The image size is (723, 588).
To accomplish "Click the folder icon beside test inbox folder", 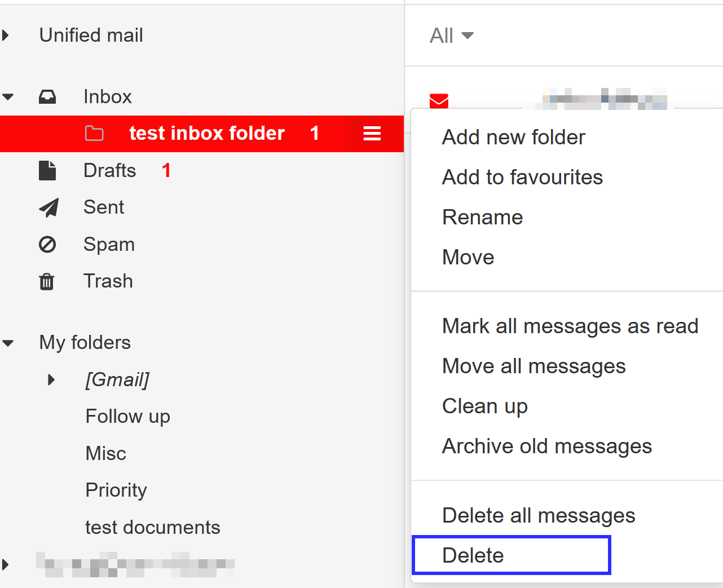I will (94, 134).
